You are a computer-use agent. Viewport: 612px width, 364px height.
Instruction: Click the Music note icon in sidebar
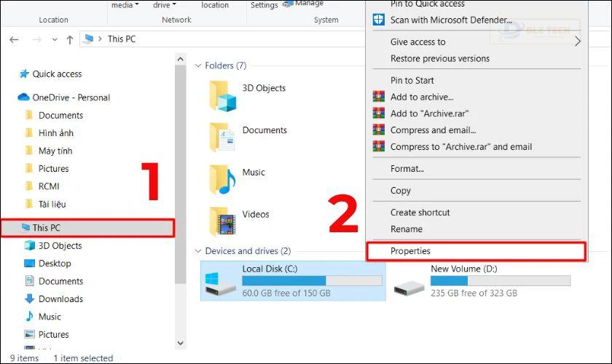click(x=30, y=317)
